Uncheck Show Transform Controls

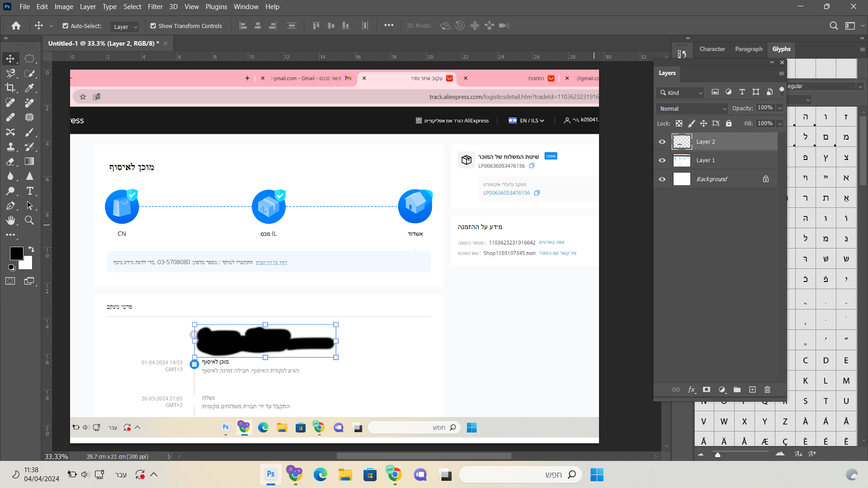pyautogui.click(x=153, y=26)
